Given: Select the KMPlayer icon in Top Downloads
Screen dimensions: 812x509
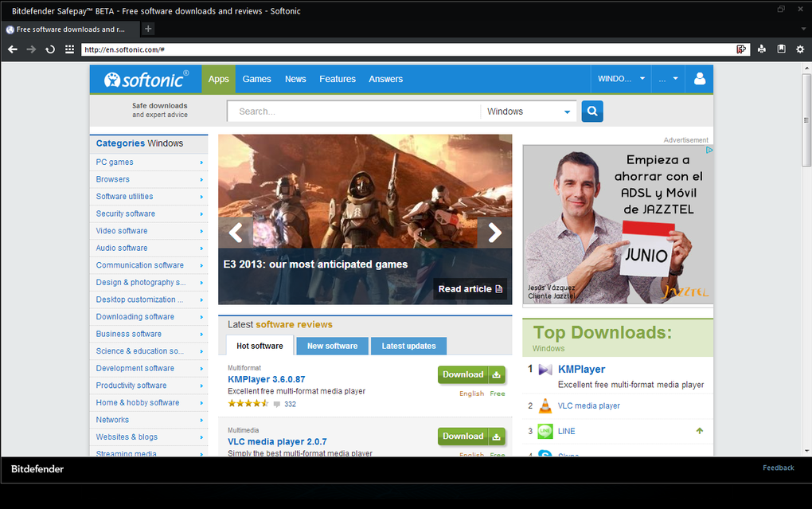Looking at the screenshot, I should tap(545, 369).
